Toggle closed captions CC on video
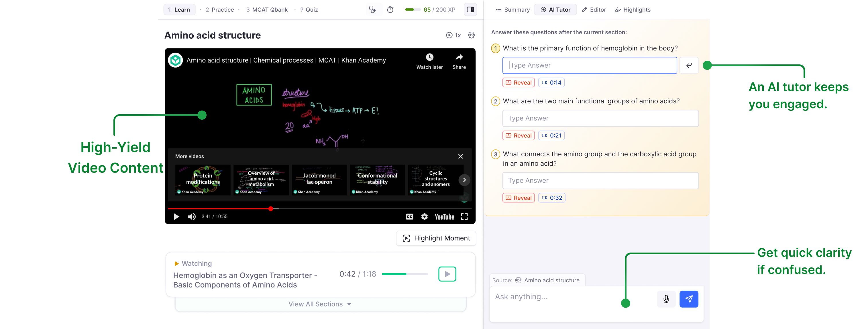868x329 pixels. click(x=409, y=217)
